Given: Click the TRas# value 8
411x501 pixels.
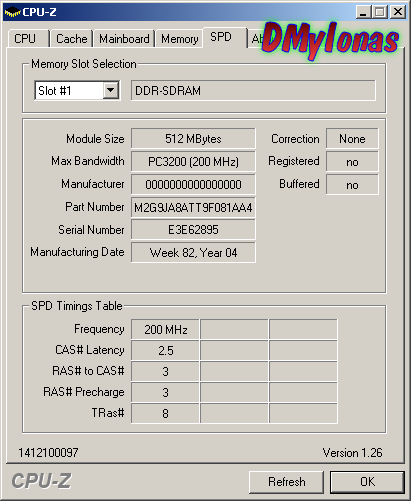Looking at the screenshot, I should click(x=166, y=413).
